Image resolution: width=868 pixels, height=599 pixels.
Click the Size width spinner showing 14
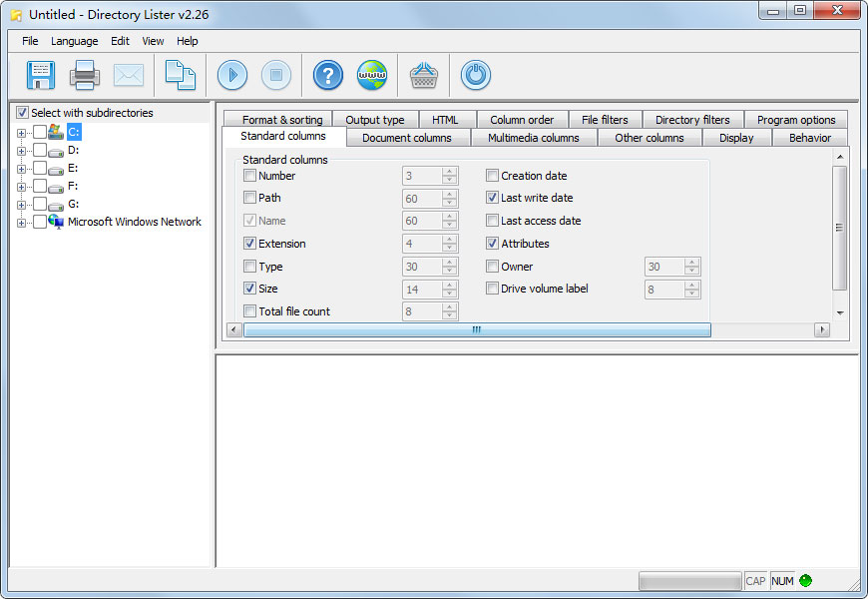tap(430, 290)
